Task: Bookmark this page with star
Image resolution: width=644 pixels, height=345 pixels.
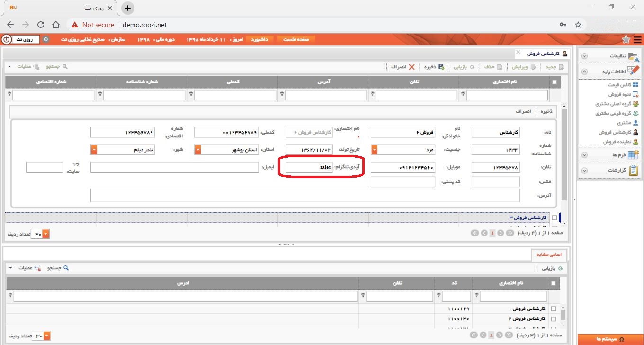Action: (x=578, y=25)
